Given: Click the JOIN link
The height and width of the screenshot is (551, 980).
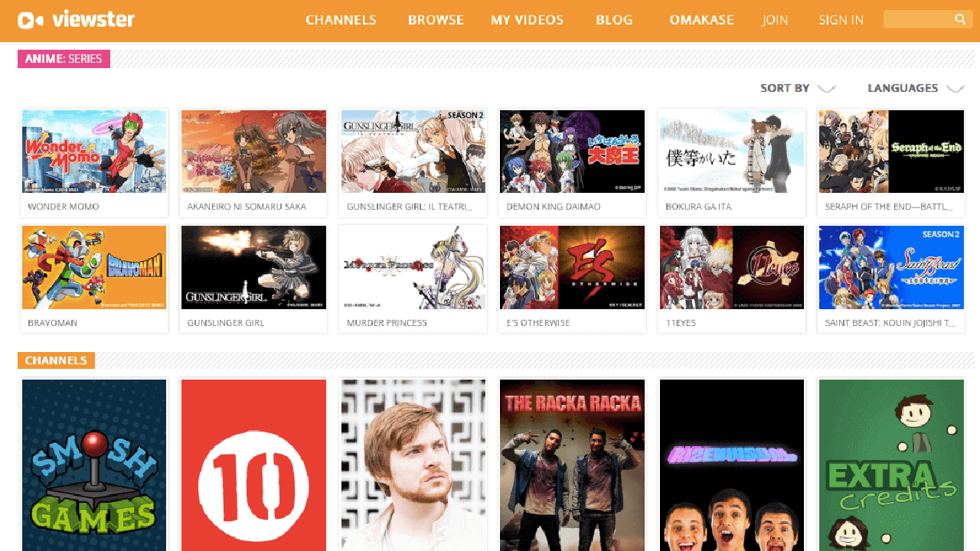Looking at the screenshot, I should [775, 20].
